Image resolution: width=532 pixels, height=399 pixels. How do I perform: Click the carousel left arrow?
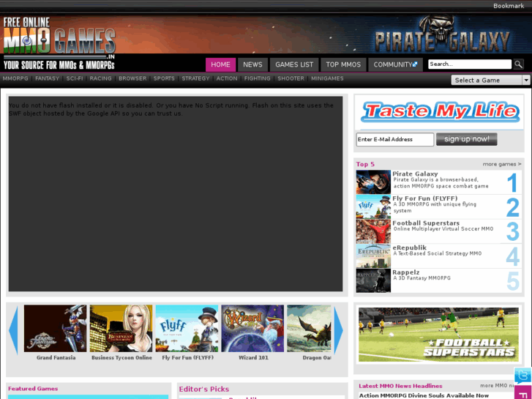(13, 330)
